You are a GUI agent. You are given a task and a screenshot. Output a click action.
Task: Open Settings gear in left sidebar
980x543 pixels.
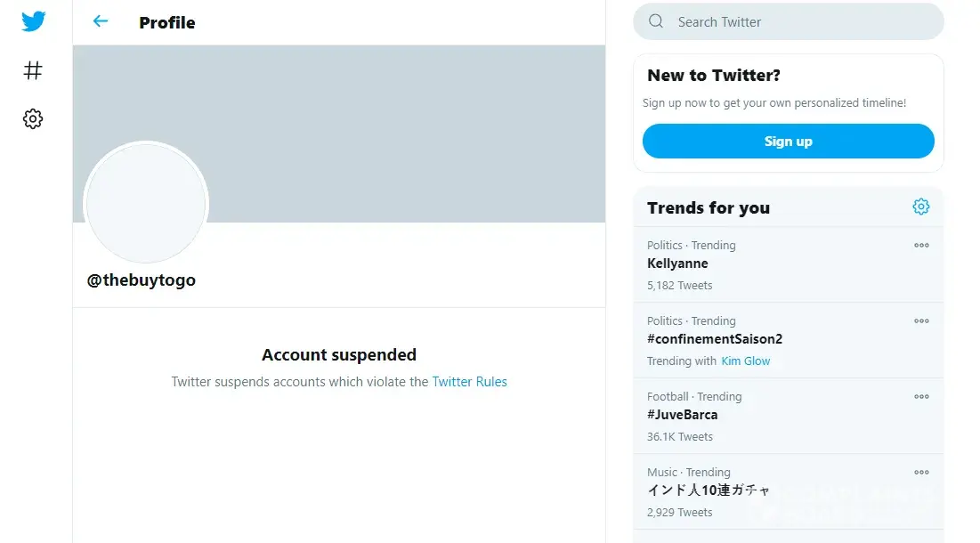33,118
